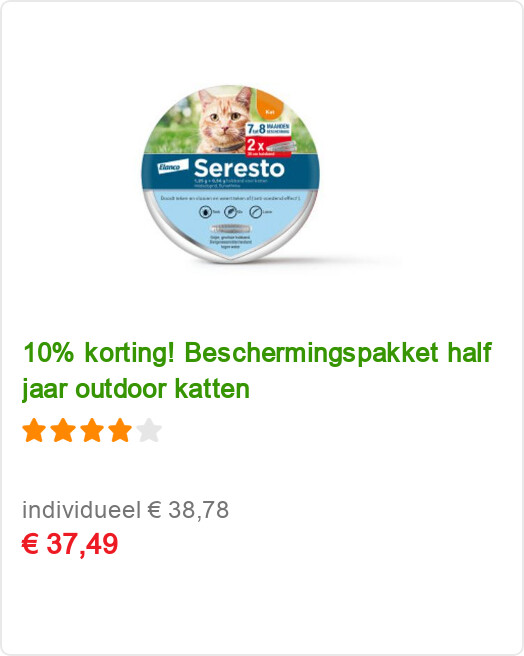Click the red '2 x' badge
Image resolution: width=524 pixels, height=656 pixels.
point(268,146)
